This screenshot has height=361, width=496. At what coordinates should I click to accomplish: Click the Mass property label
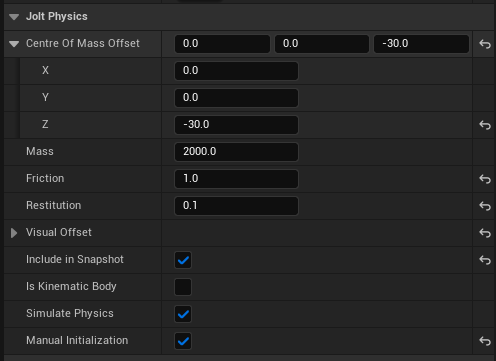point(40,151)
